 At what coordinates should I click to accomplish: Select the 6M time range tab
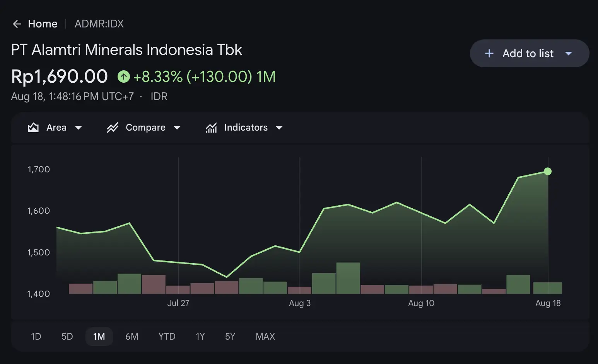tap(132, 337)
